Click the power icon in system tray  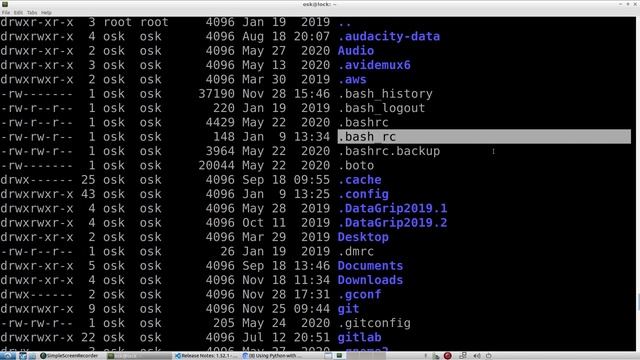488,356
